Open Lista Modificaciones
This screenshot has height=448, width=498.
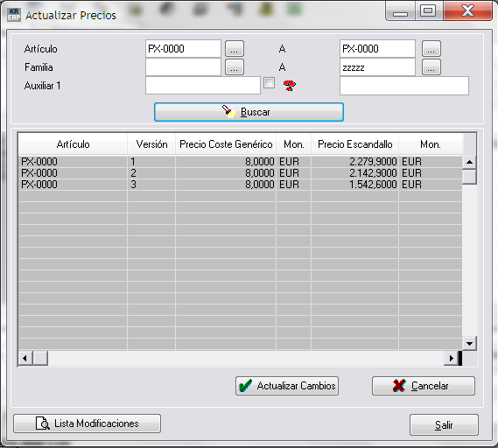(87, 423)
